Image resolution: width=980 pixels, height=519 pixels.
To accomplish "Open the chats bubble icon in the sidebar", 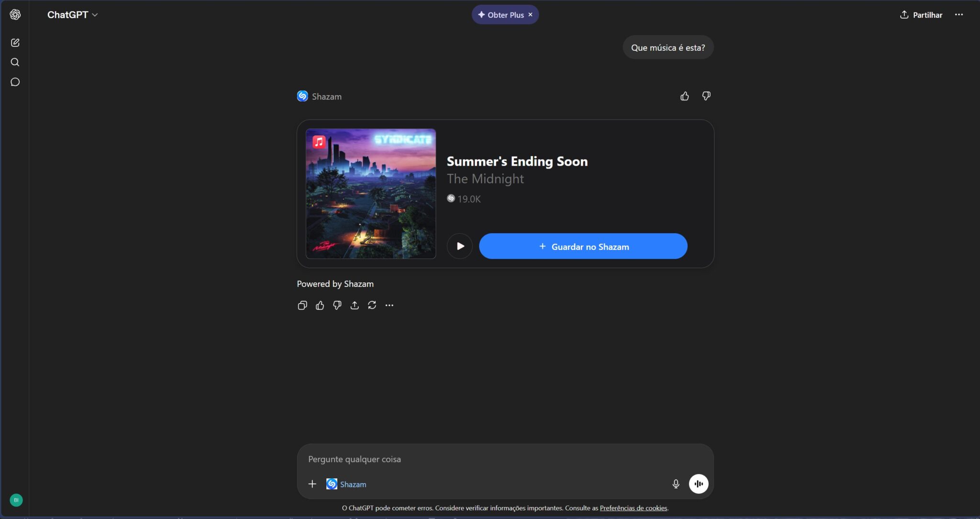I will [x=15, y=82].
